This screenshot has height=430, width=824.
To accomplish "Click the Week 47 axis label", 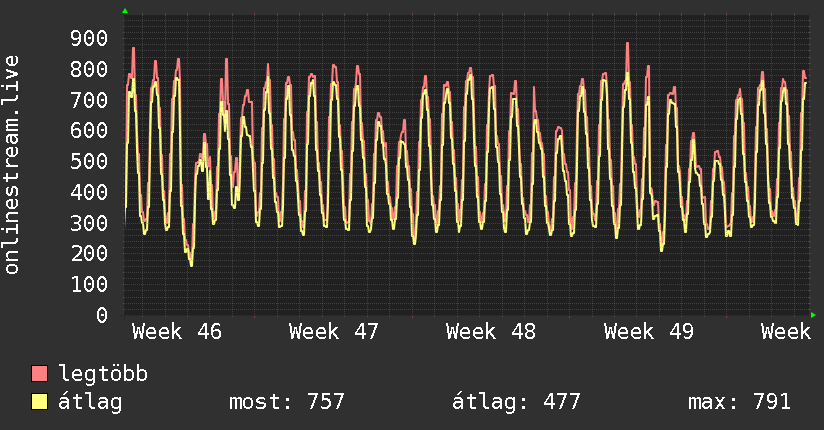I will 334,332.
